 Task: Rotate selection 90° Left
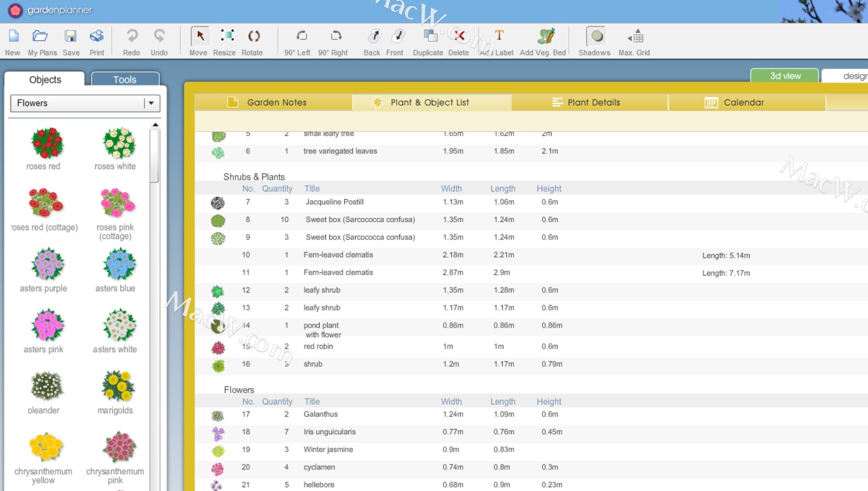click(x=302, y=36)
